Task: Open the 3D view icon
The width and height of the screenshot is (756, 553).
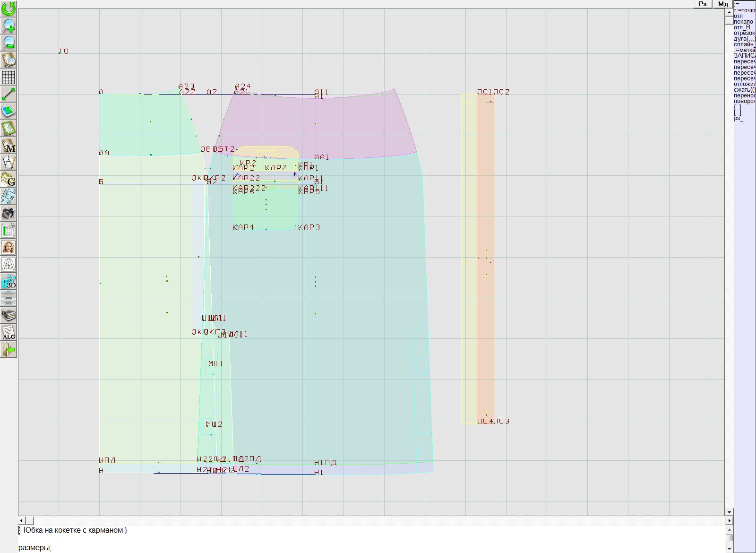Action: pyautogui.click(x=9, y=282)
